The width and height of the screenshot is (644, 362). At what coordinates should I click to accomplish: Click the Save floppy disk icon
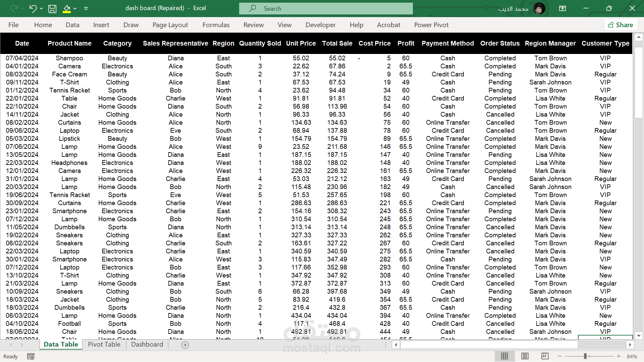tap(52, 8)
